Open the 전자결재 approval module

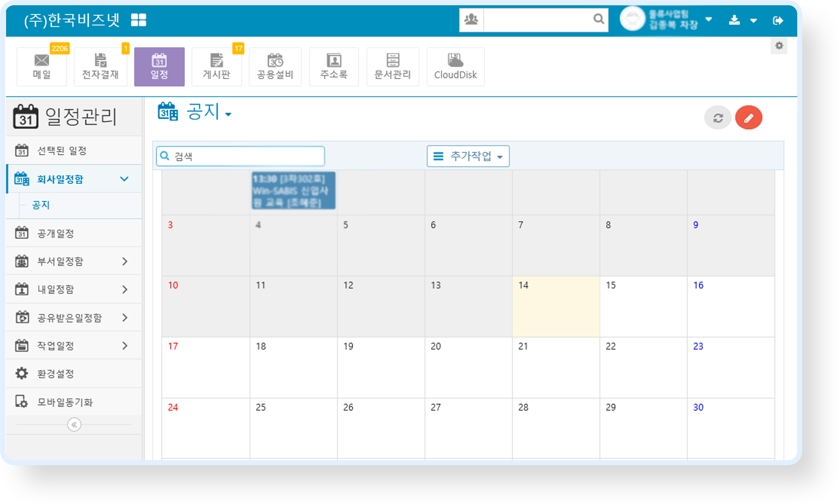click(x=100, y=67)
